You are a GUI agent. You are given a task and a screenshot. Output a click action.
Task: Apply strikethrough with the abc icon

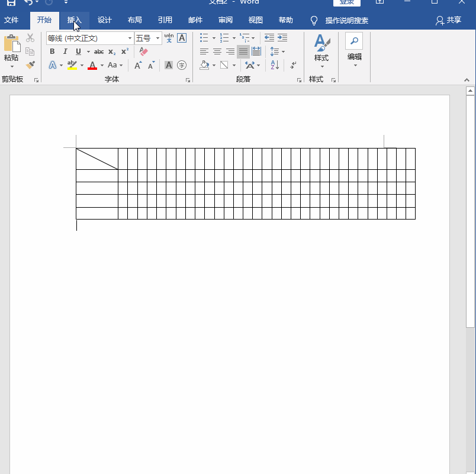(99, 51)
